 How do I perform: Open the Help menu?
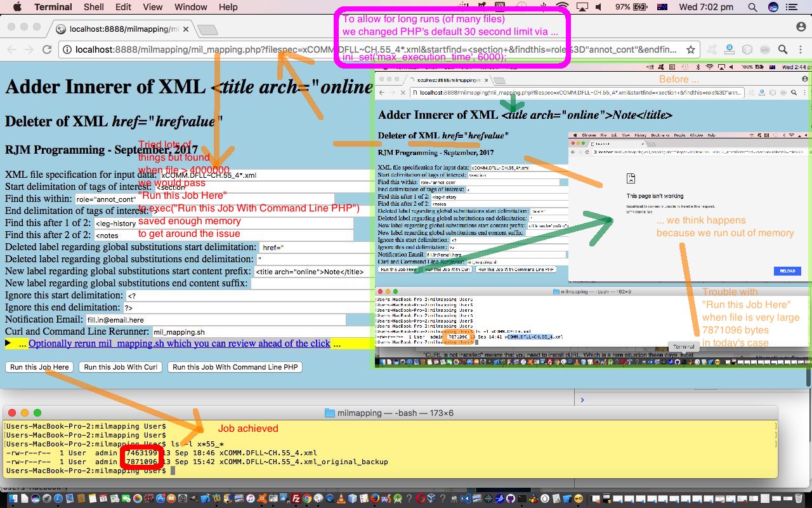click(x=228, y=7)
